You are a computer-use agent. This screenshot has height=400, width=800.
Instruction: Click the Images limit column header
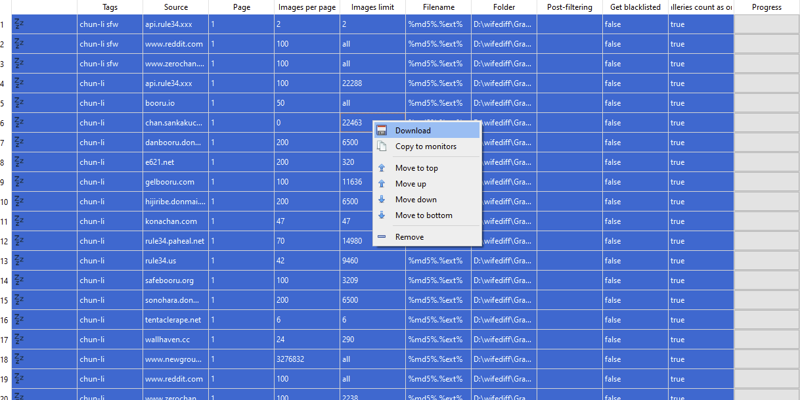coord(372,7)
